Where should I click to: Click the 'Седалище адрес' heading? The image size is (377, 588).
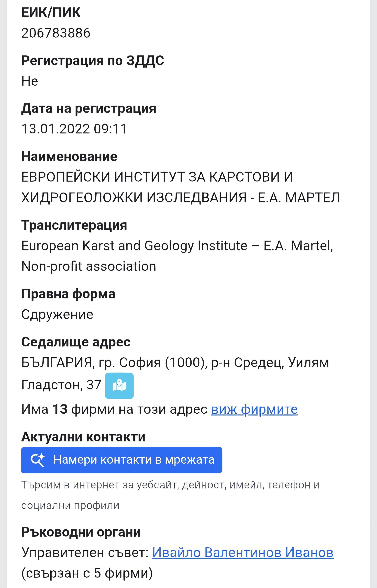tap(76, 342)
